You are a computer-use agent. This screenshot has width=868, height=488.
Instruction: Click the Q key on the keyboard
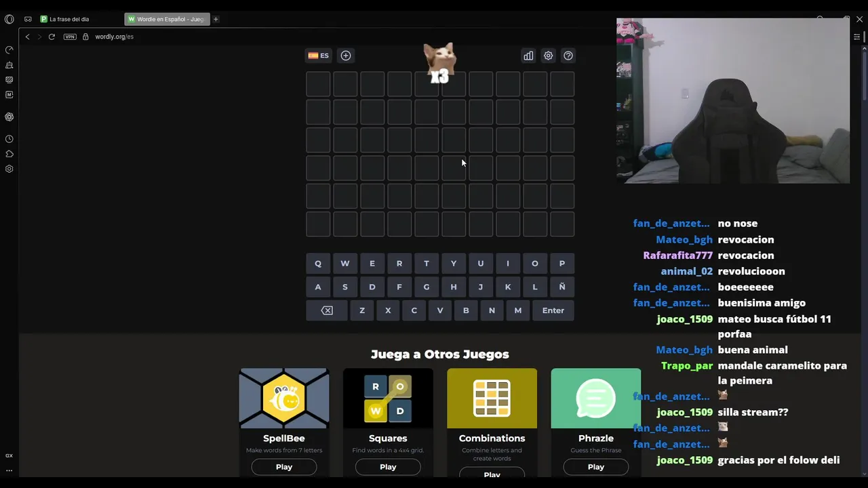318,264
